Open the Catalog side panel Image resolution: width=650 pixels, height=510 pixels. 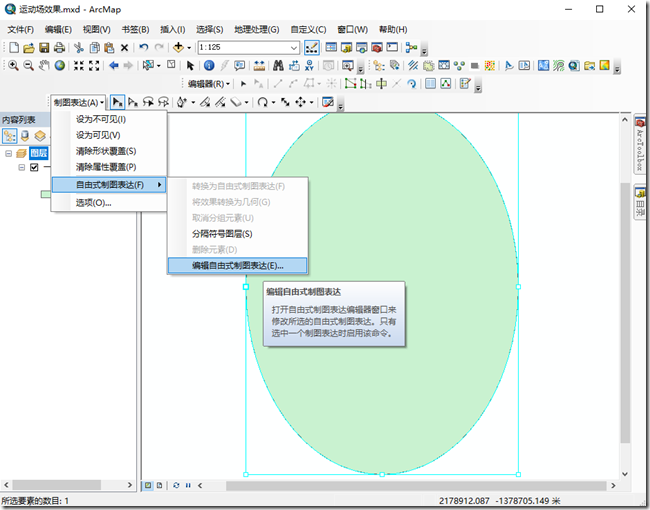coord(640,202)
